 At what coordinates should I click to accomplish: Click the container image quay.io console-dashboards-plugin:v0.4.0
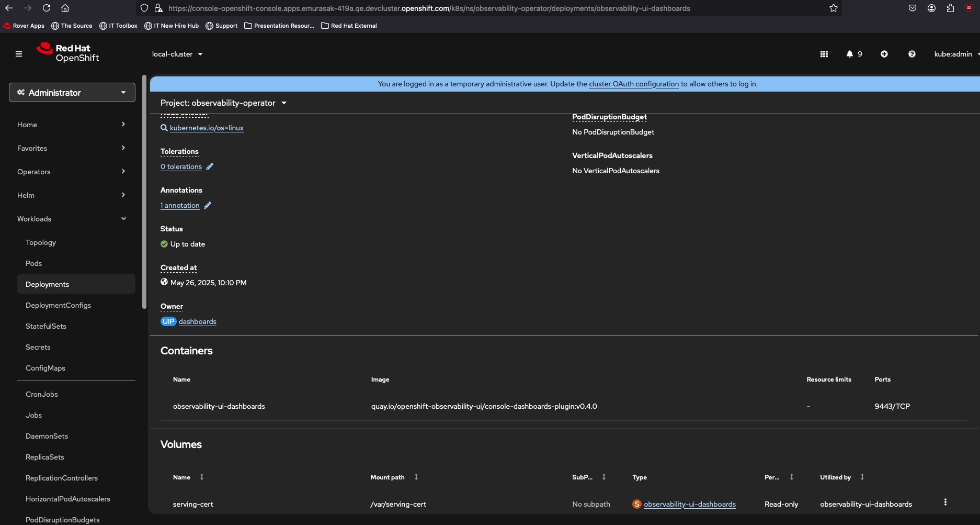(484, 406)
